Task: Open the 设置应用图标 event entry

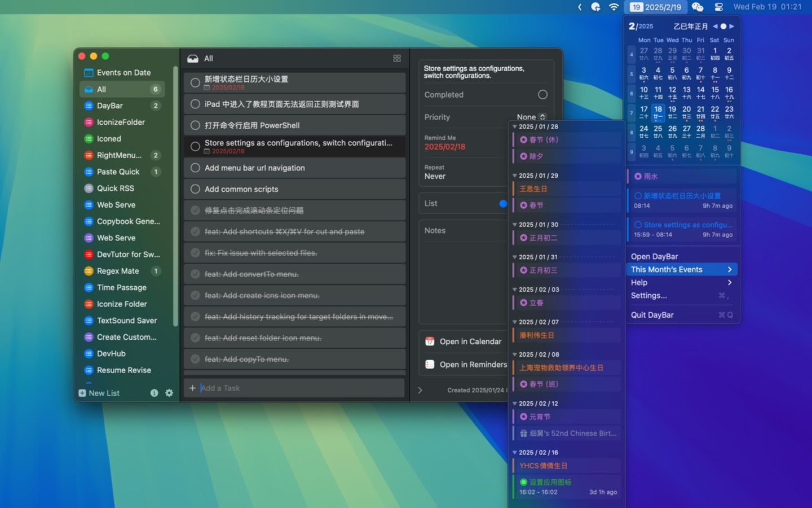Action: click(567, 487)
